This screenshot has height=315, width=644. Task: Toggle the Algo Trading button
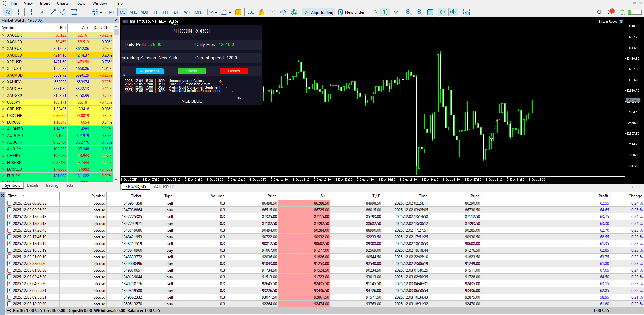click(x=319, y=12)
